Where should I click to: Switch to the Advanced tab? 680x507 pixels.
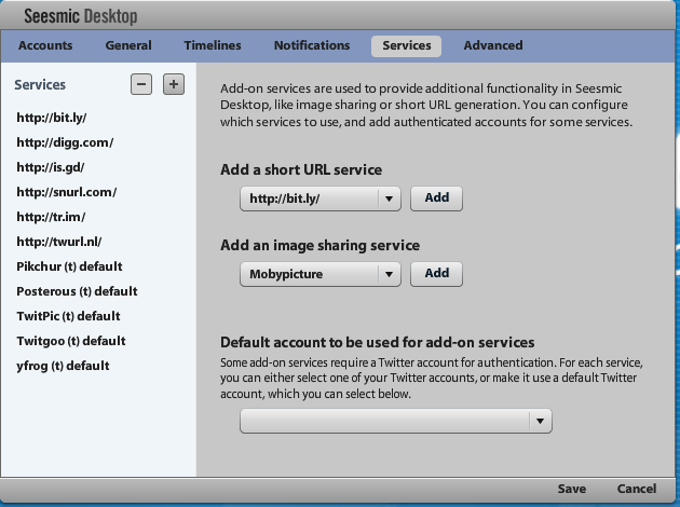click(493, 46)
